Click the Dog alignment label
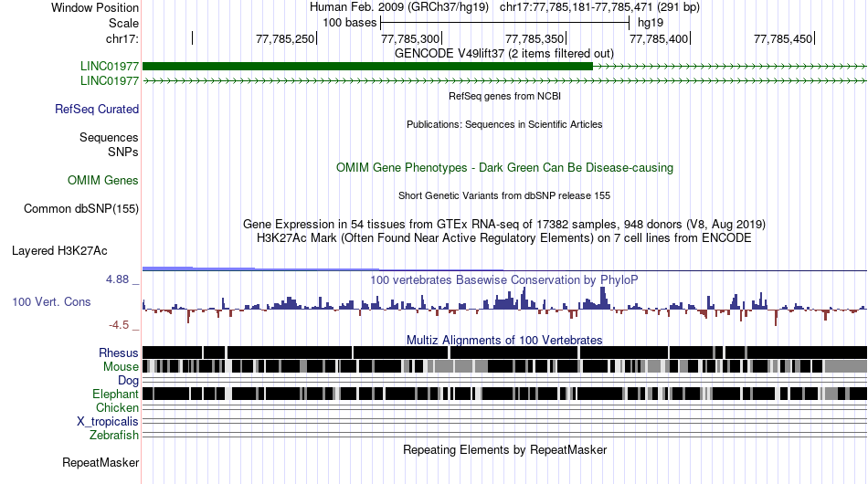Viewport: 868px width, 484px height. pos(128,381)
